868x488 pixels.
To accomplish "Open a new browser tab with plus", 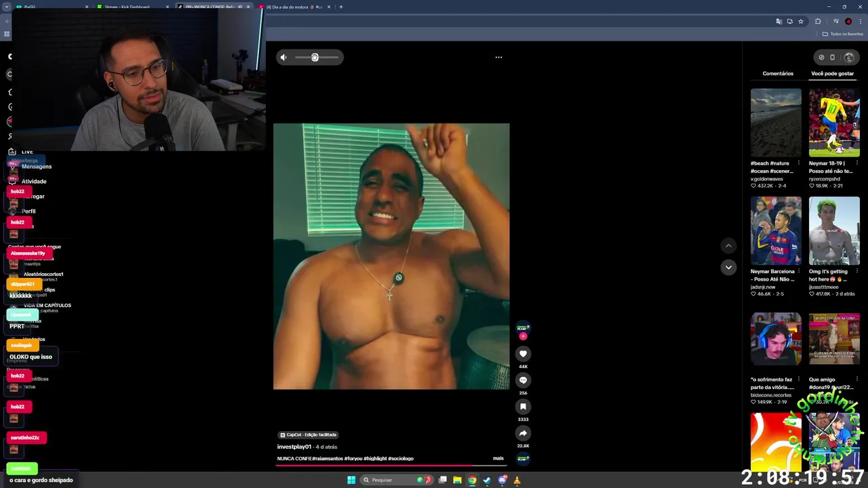I will click(341, 7).
